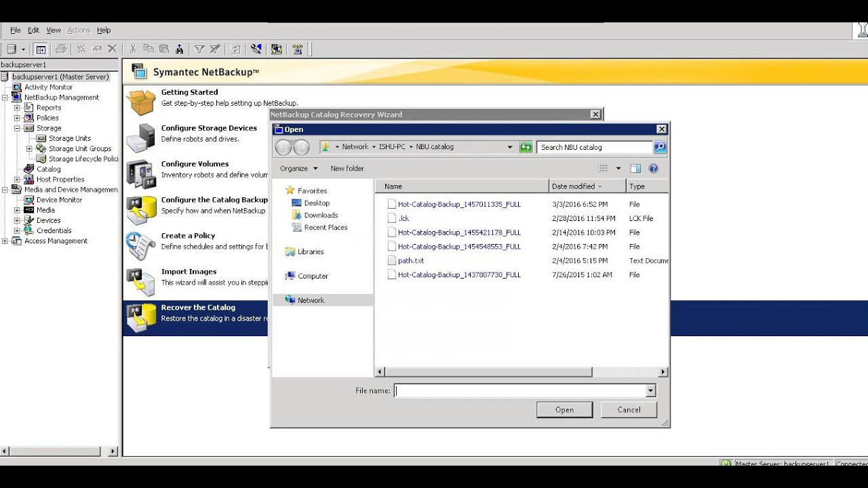Click the Open button
The height and width of the screenshot is (488, 868).
564,409
